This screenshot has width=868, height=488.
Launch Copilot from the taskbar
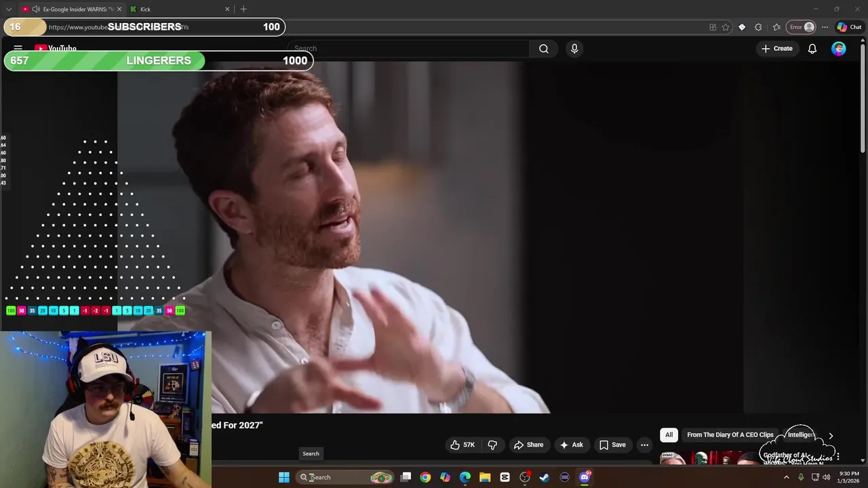click(x=445, y=477)
